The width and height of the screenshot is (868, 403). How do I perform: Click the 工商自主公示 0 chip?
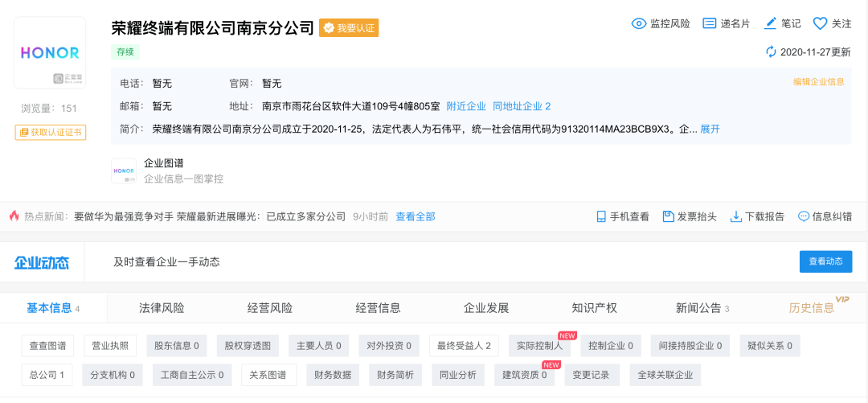point(192,375)
